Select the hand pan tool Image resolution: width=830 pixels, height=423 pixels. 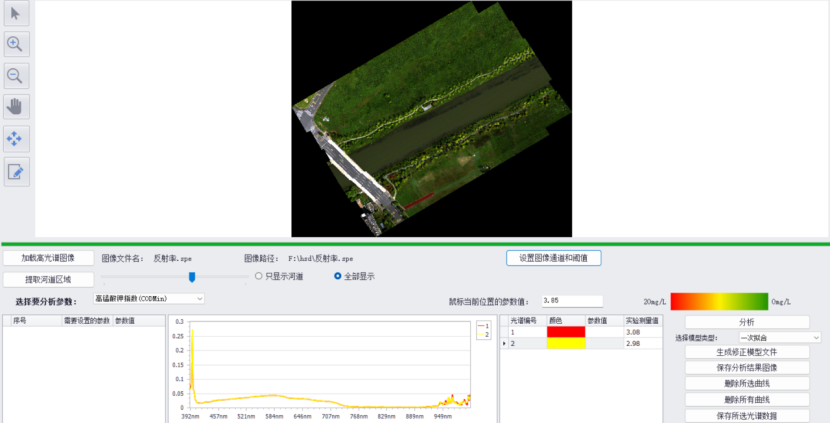[17, 107]
